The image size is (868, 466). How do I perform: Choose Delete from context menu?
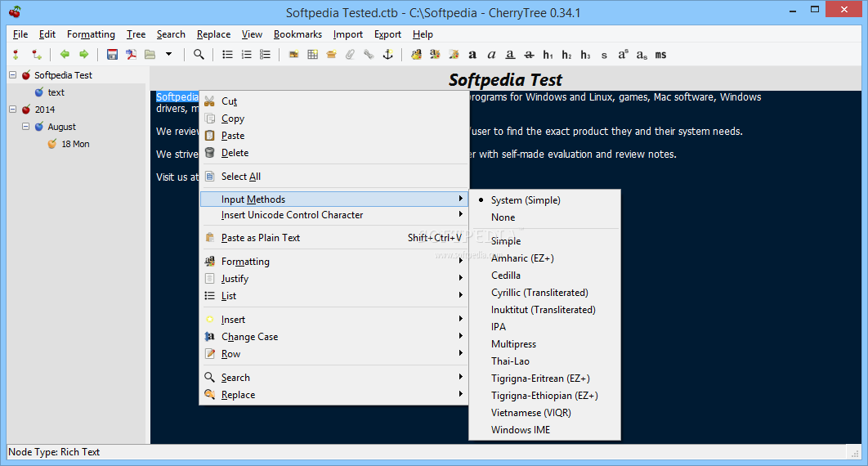pos(334,153)
